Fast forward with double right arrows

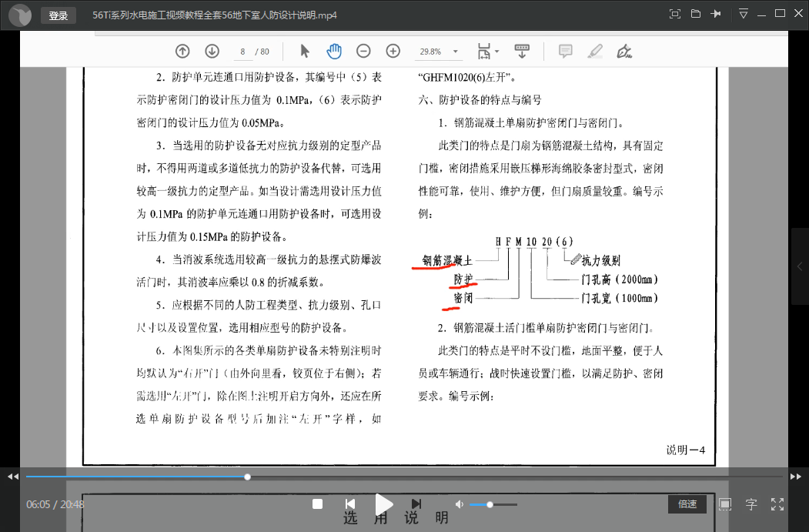tap(796, 477)
